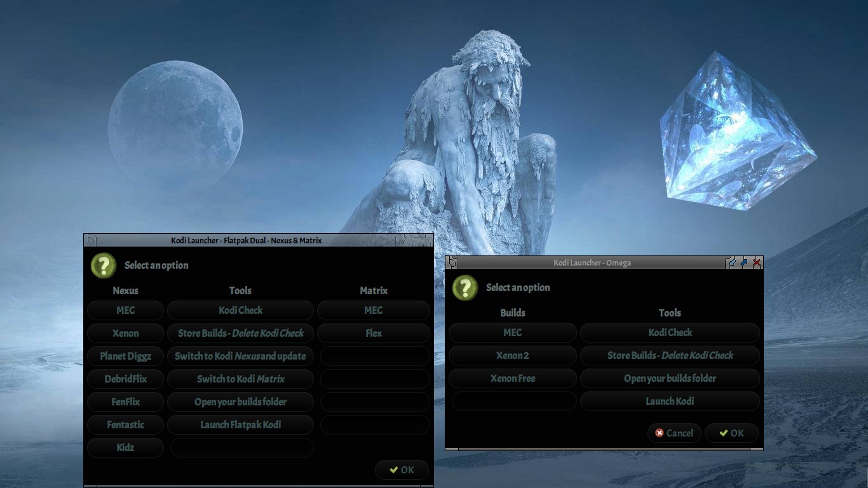868x488 pixels.
Task: Click the Builds column heading
Action: pyautogui.click(x=513, y=313)
